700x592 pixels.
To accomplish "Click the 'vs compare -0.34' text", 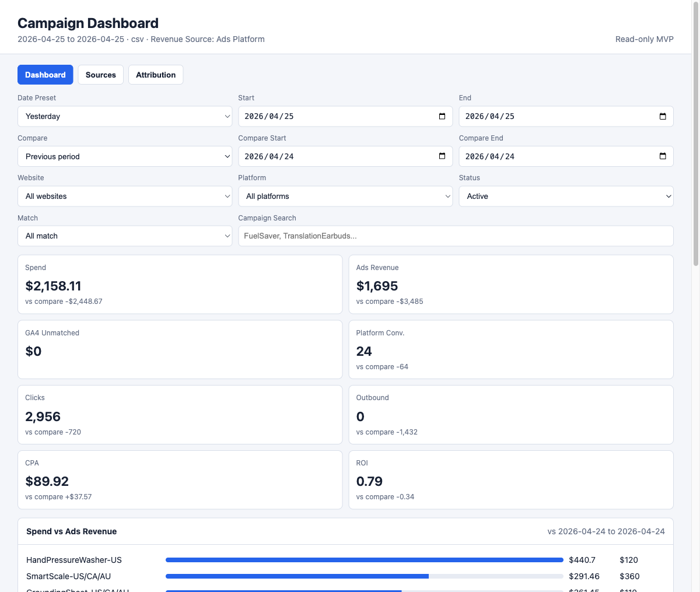I will pos(385,497).
